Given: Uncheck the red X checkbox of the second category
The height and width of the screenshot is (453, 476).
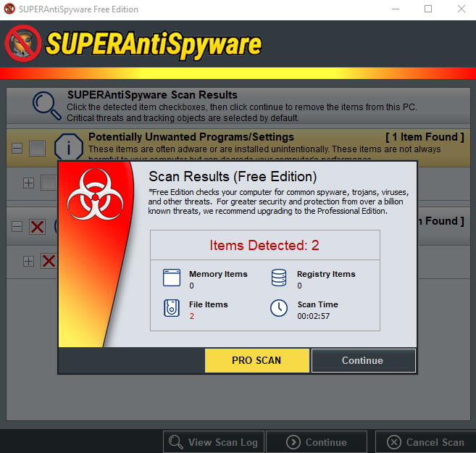Looking at the screenshot, I should pyautogui.click(x=38, y=227).
